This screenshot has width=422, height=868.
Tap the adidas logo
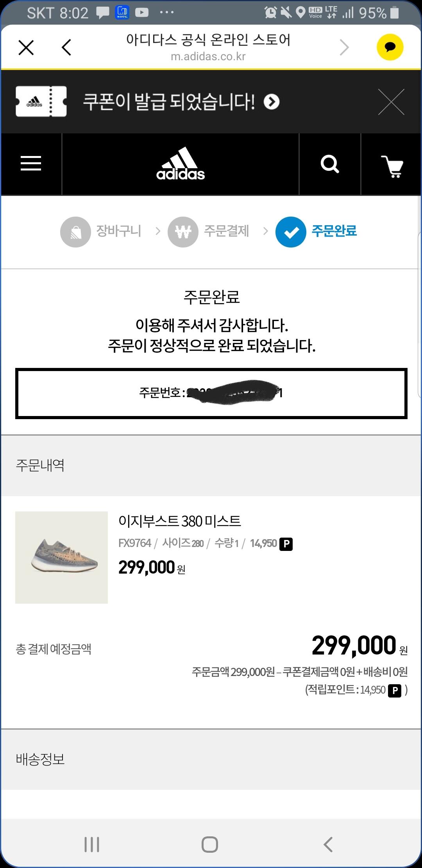[181, 164]
